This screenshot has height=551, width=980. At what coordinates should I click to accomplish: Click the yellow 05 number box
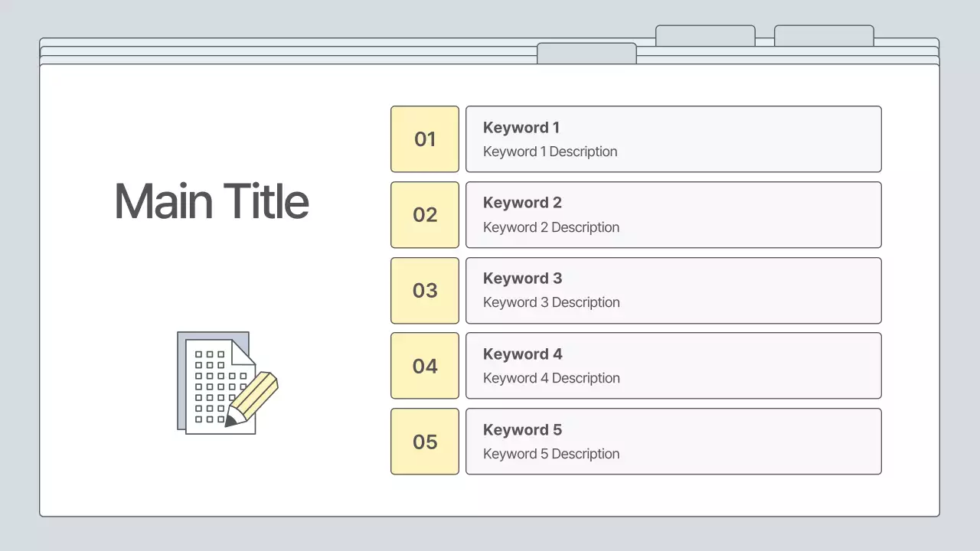point(425,442)
